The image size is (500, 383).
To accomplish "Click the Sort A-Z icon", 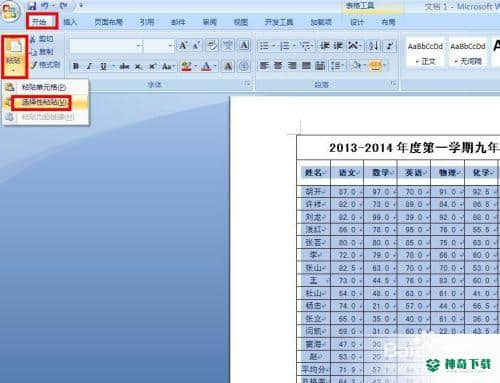I will tap(373, 46).
